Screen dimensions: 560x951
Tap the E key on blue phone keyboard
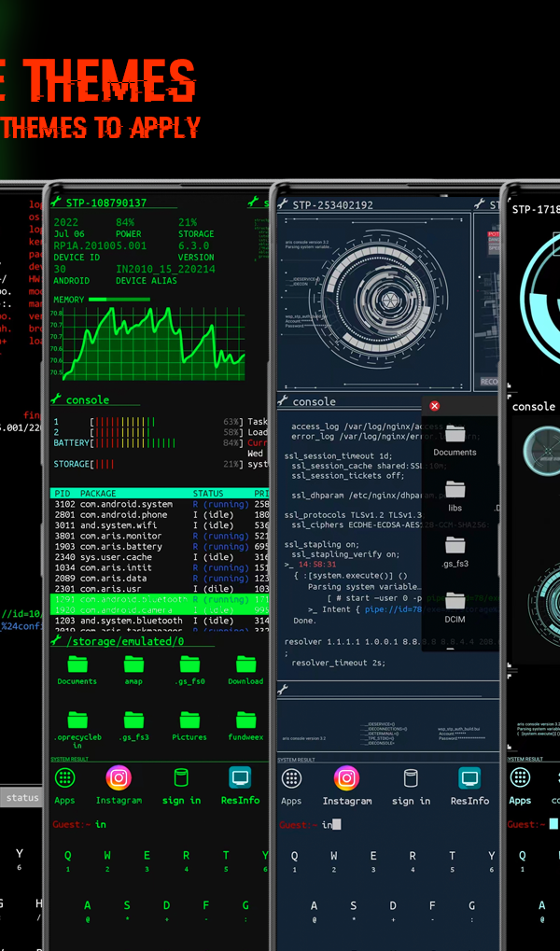click(x=373, y=860)
